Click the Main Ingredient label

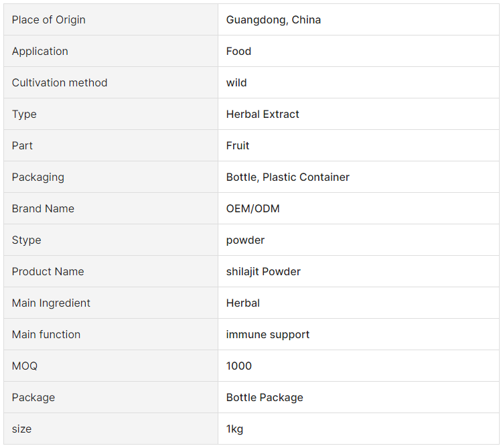(x=51, y=303)
